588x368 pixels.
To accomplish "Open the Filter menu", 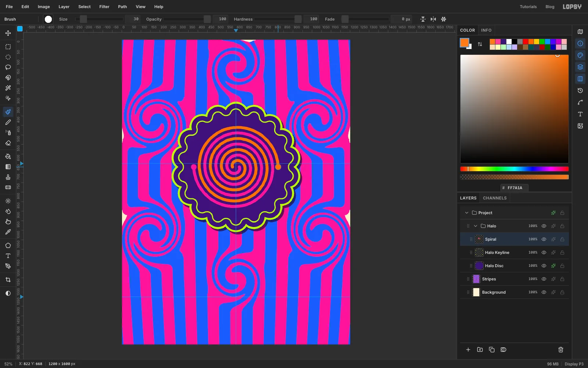I will pos(104,7).
